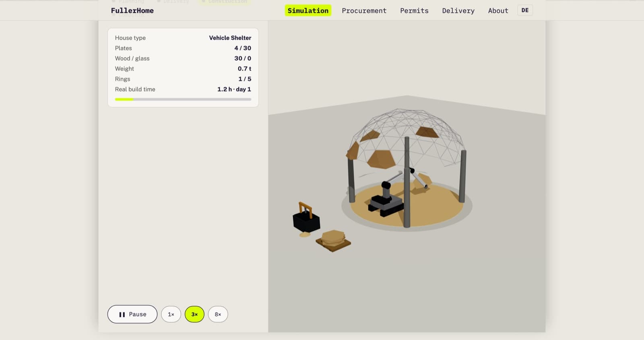Choose the 8× speed button
Viewport: 644px width, 340px height.
tap(218, 314)
